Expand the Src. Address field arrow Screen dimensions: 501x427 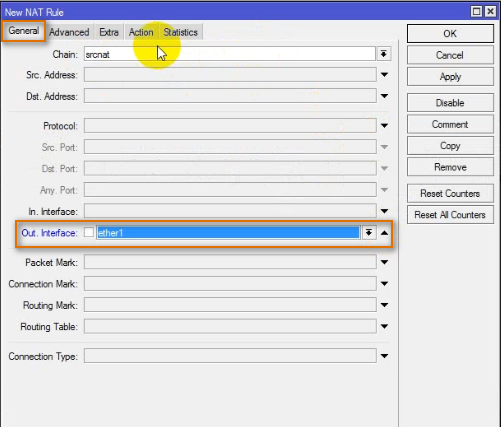click(x=384, y=75)
